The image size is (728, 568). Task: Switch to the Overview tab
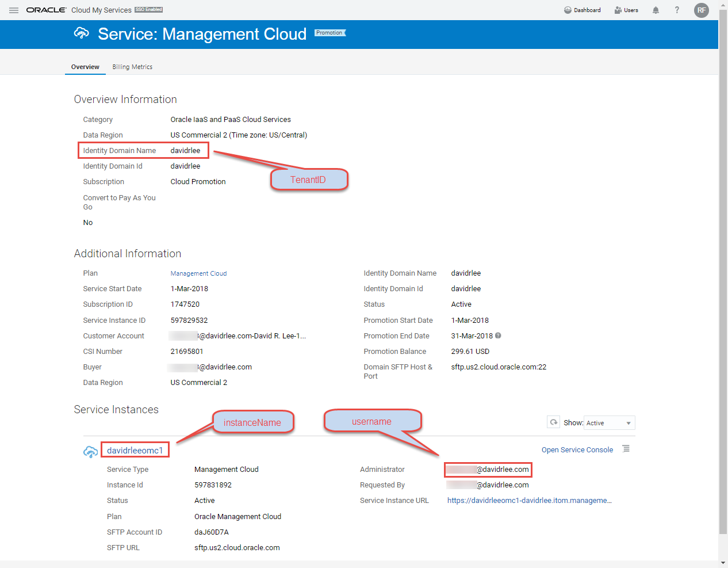click(85, 67)
